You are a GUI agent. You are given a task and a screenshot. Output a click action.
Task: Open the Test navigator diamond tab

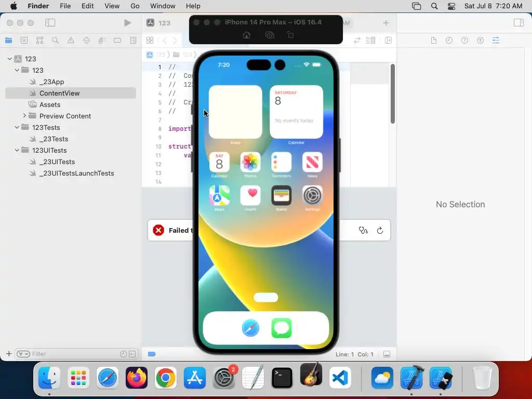click(x=86, y=41)
